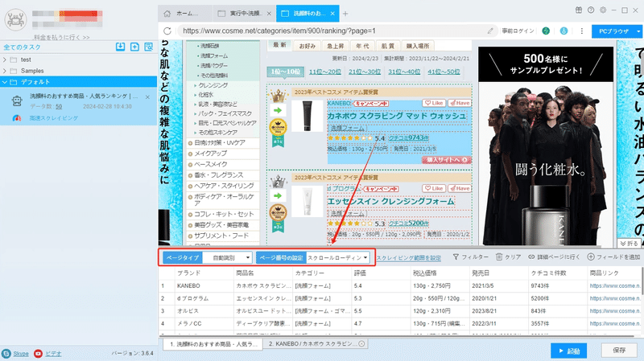The height and width of the screenshot is (361, 644).
Task: Click the PCブラウザ button
Action: (613, 31)
